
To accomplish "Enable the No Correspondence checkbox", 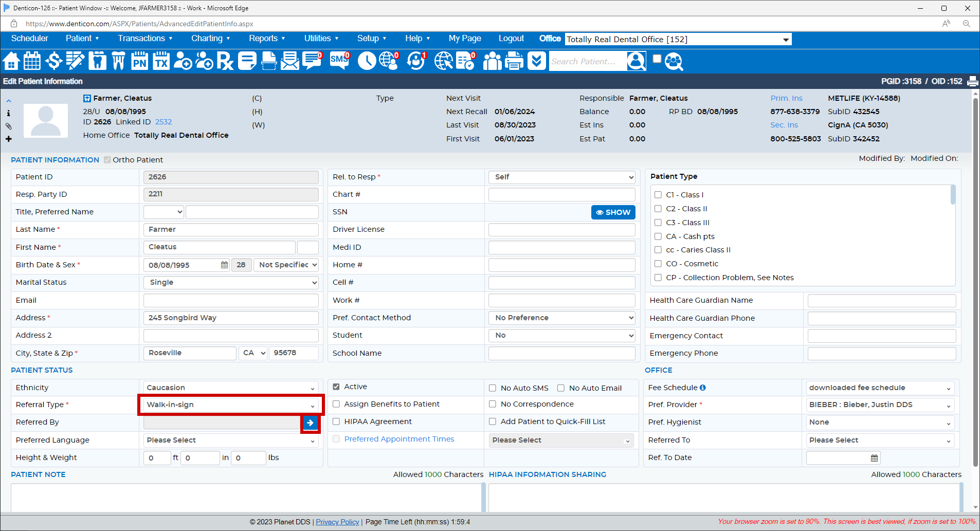I will click(493, 404).
